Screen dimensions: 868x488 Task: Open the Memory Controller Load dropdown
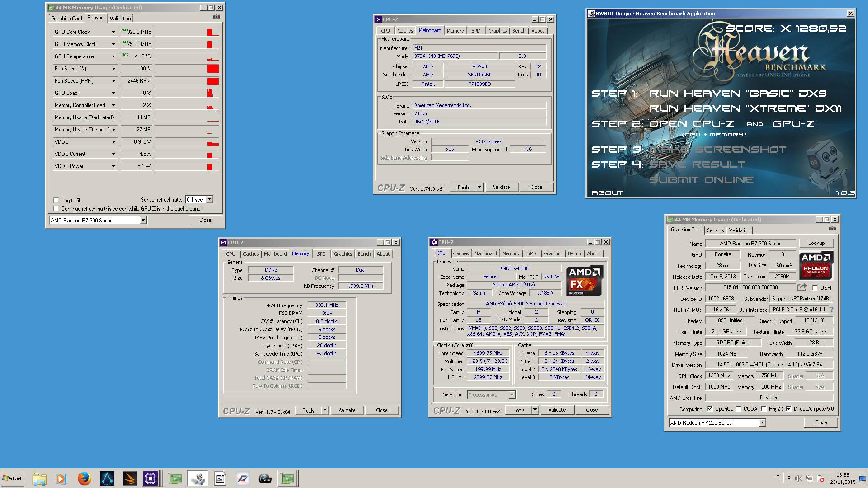click(x=113, y=105)
